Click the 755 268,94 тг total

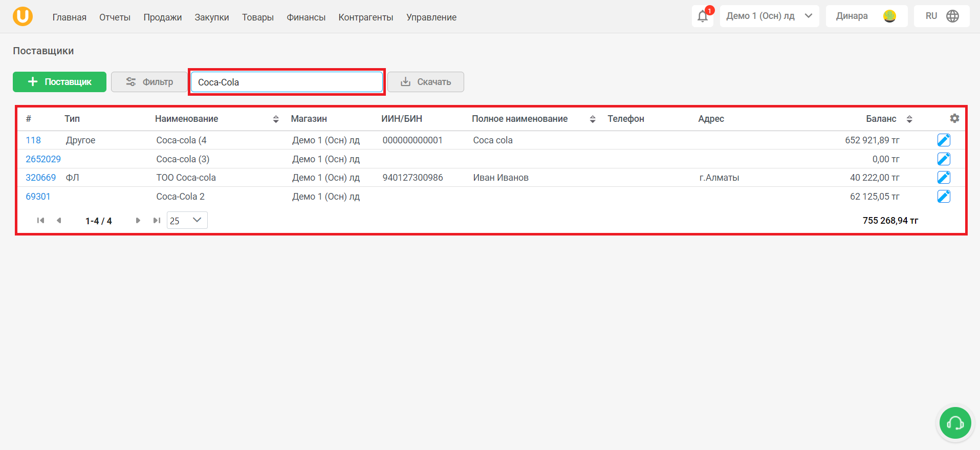point(890,221)
